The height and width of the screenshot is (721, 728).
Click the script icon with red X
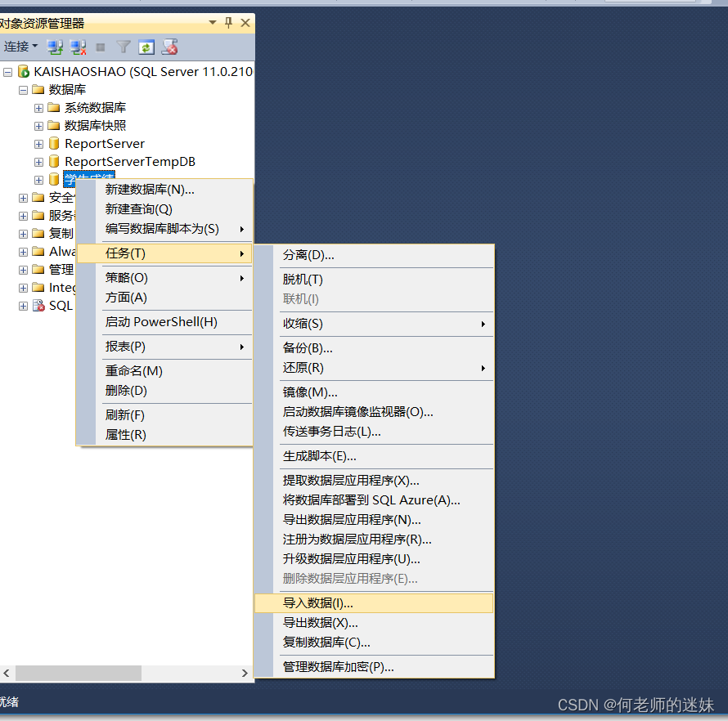pos(169,47)
